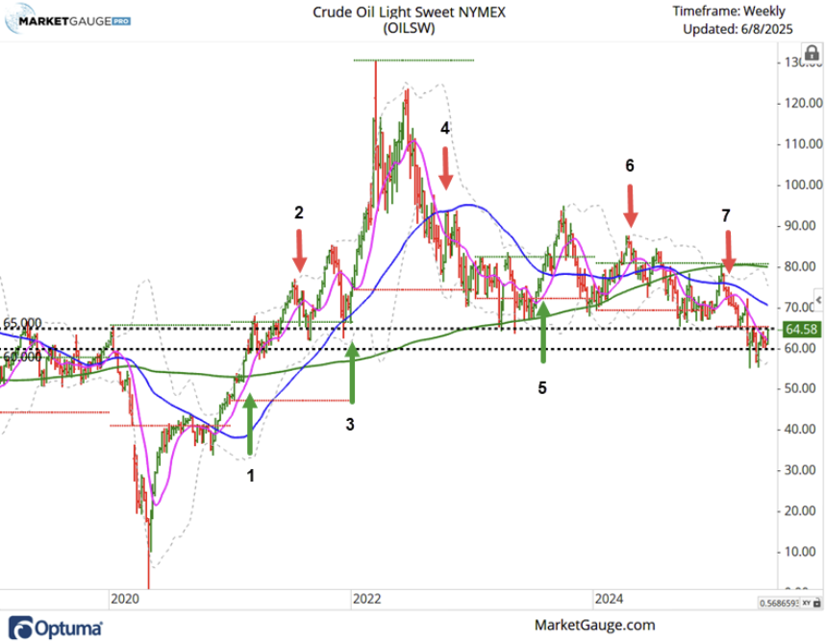Click the 100.00 price axis label
Screen dimensions: 825x644
(801, 185)
